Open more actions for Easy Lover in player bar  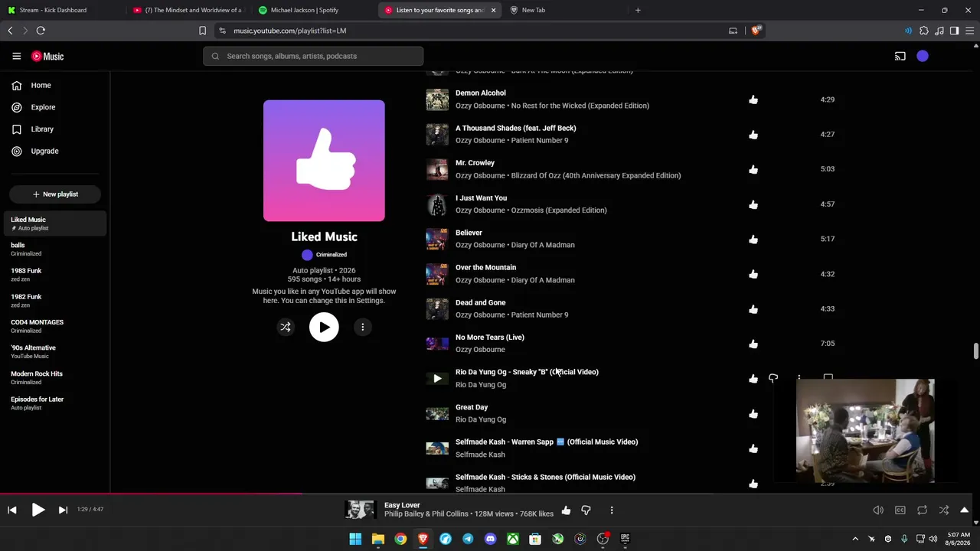click(x=612, y=510)
